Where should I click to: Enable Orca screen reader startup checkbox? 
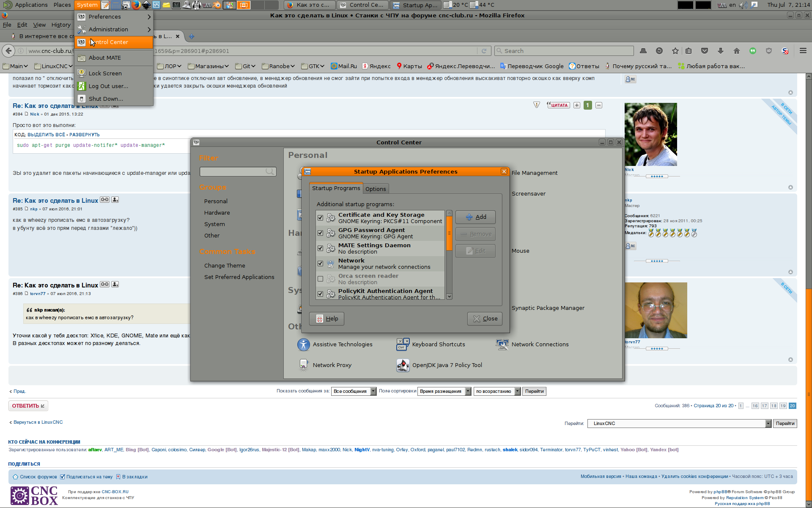click(x=320, y=279)
